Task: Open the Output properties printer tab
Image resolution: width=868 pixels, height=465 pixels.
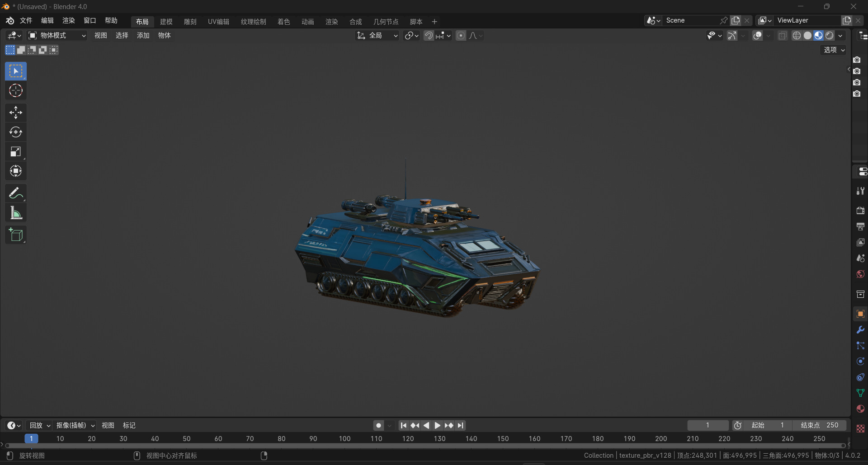Action: click(860, 226)
